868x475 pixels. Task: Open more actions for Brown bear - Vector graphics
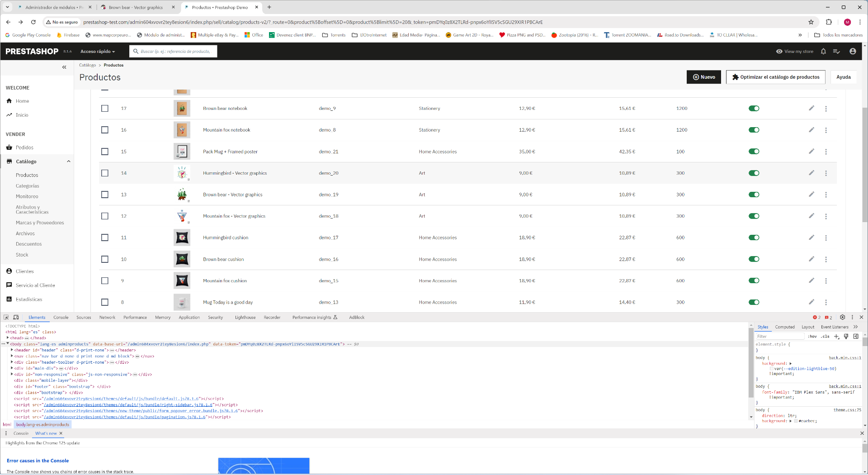826,195
